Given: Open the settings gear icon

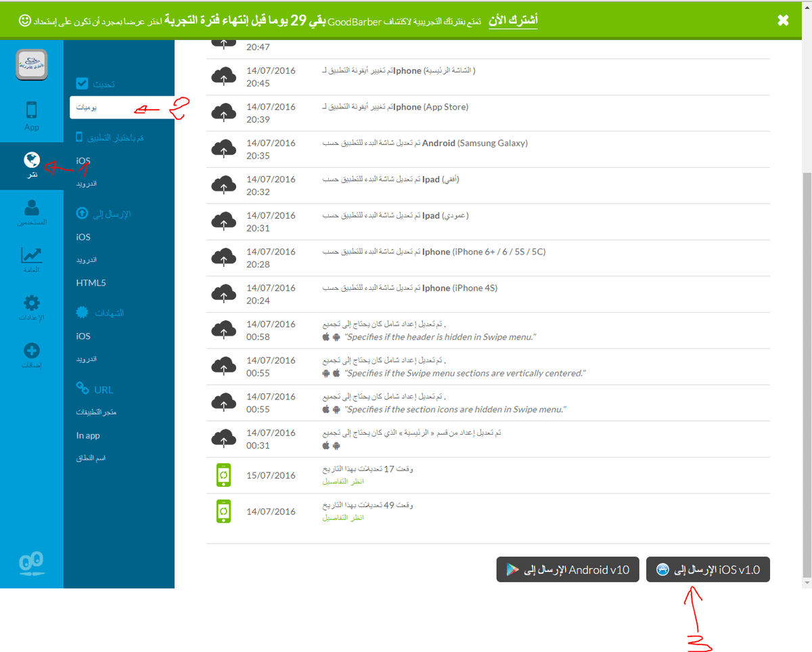Looking at the screenshot, I should (31, 303).
